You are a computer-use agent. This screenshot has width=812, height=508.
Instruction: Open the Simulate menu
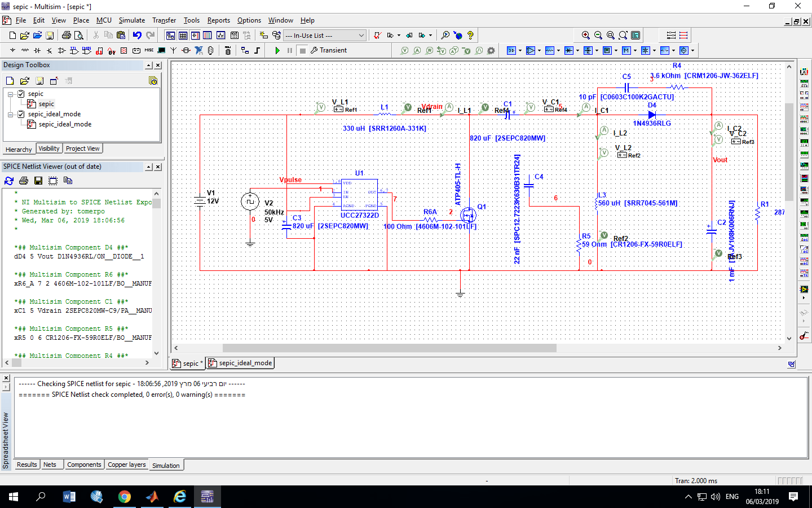coord(131,20)
